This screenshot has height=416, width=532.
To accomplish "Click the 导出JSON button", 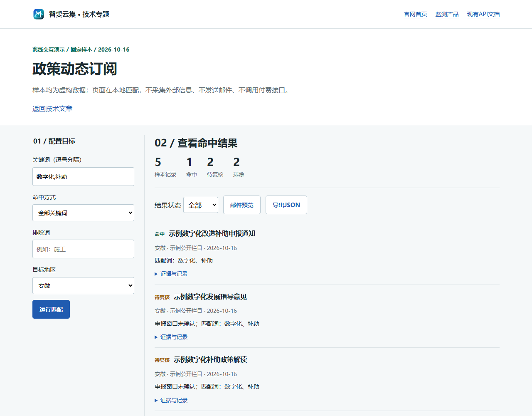I will (286, 205).
